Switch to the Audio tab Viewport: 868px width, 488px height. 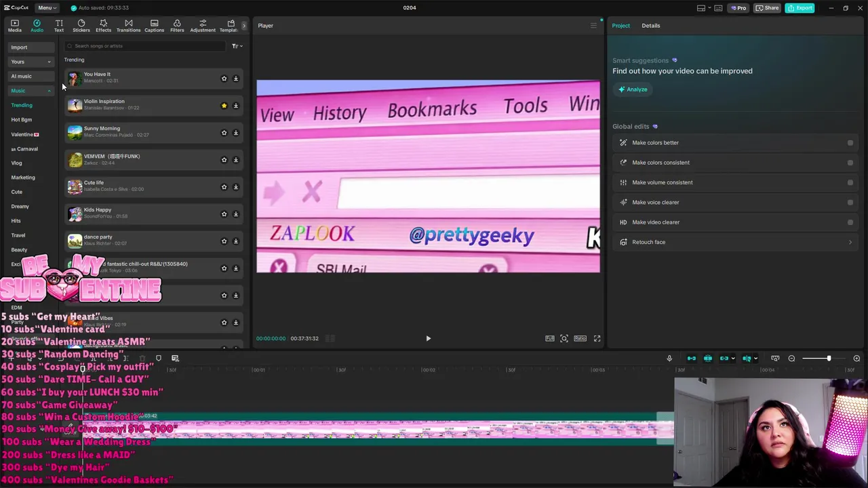coord(37,26)
